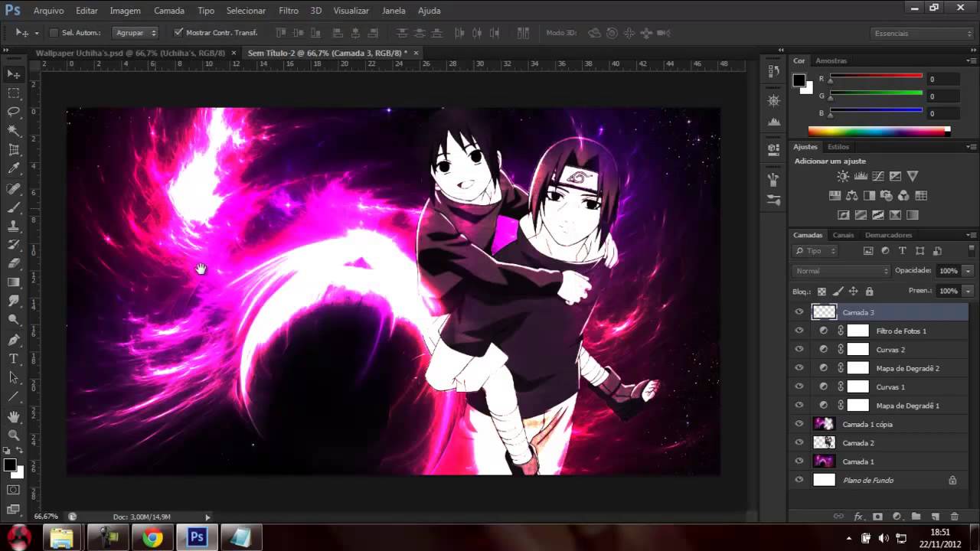Add a Levels adjustment
980x551 pixels.
861,176
